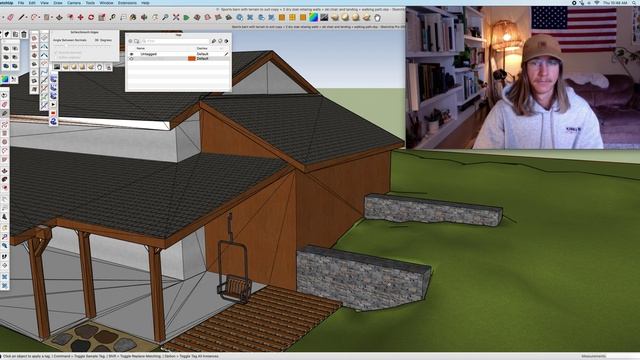The width and height of the screenshot is (640, 360).
Task: Click the rainbow colored square toolbar icon
Action: point(313,17)
